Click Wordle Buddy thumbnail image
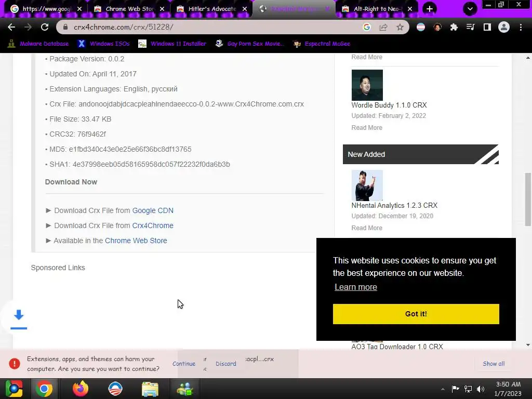532x399 pixels. pyautogui.click(x=367, y=85)
